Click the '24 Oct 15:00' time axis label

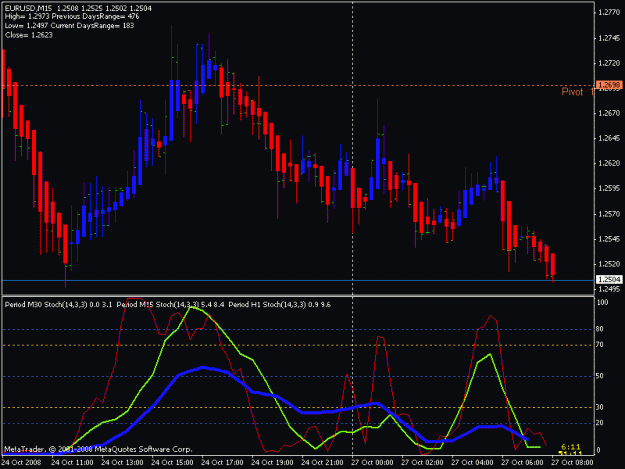click(172, 463)
